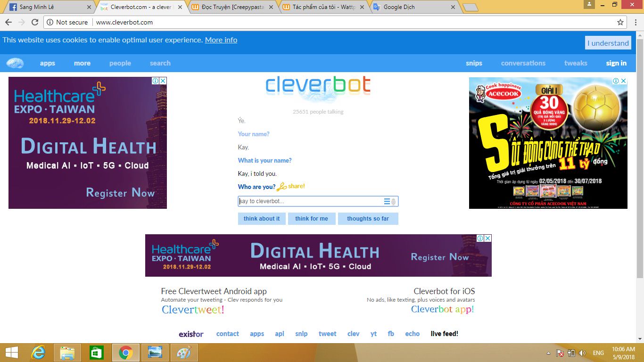This screenshot has width=644, height=362.
Task: Open new browser tab
Action: pos(470,7)
